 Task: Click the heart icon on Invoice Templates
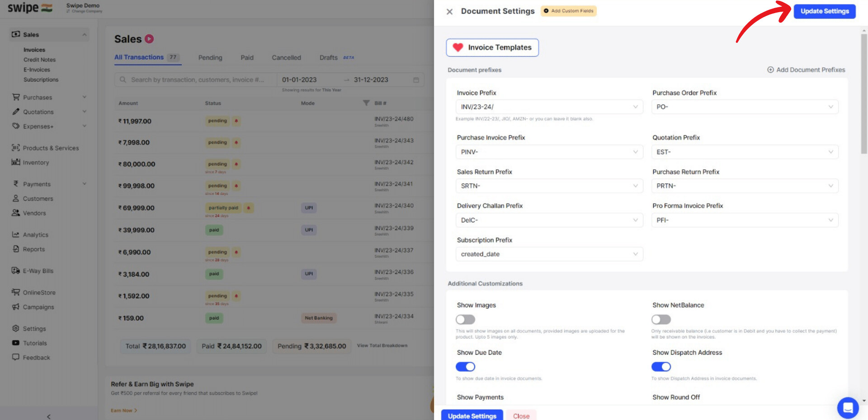point(458,47)
